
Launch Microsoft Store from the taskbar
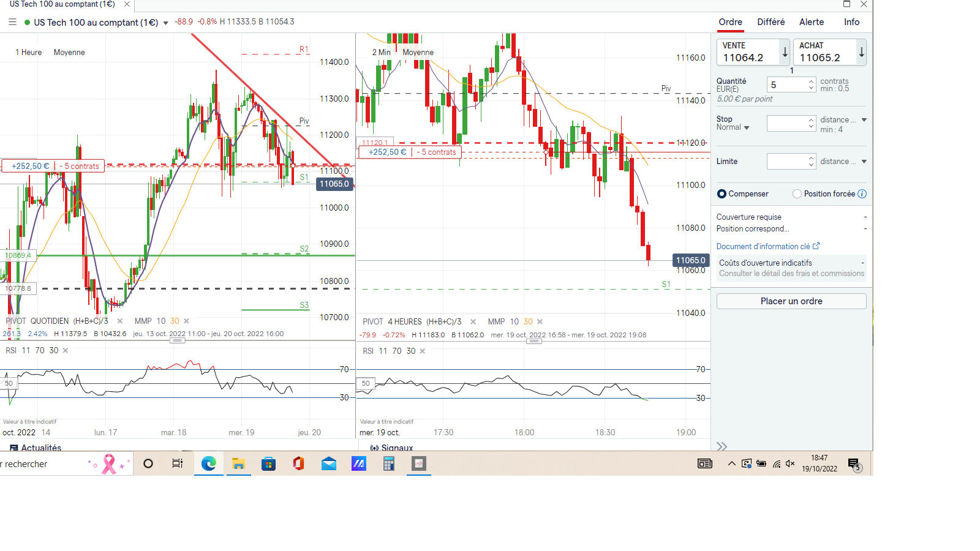268,463
